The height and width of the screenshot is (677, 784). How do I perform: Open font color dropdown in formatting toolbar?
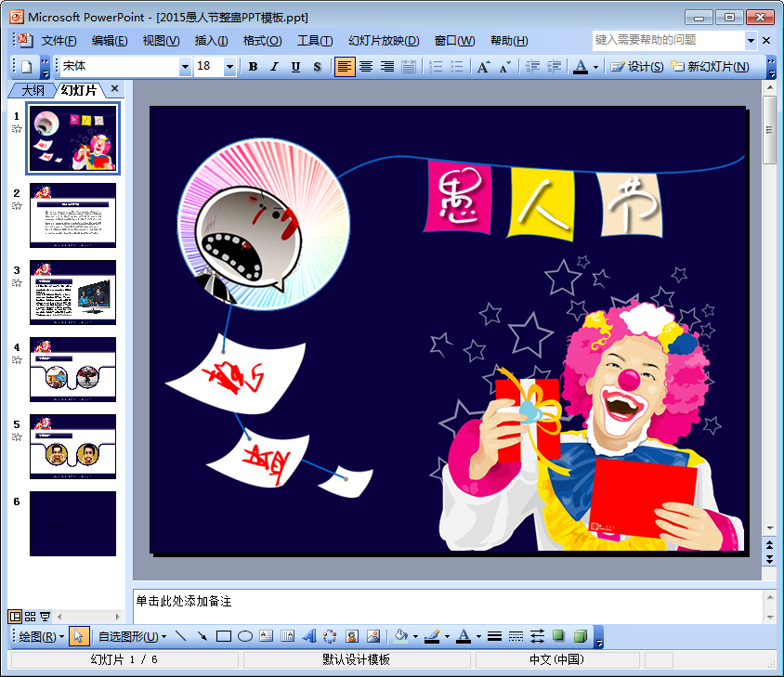(595, 67)
